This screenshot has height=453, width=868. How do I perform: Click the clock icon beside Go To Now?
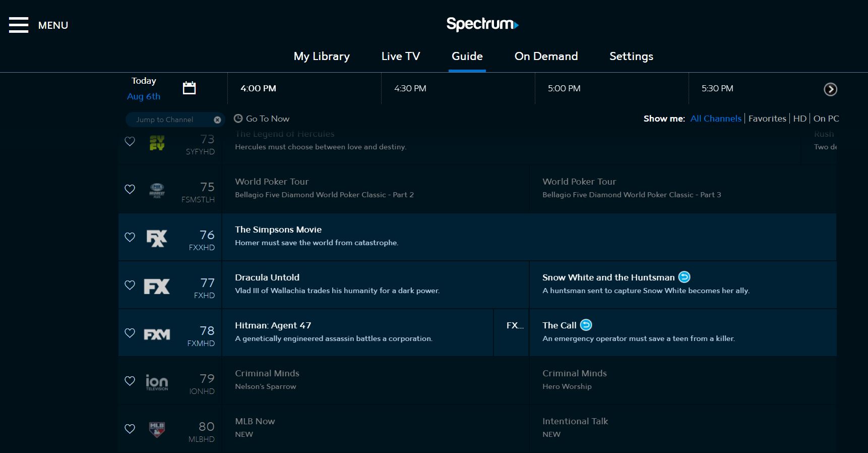pyautogui.click(x=238, y=119)
